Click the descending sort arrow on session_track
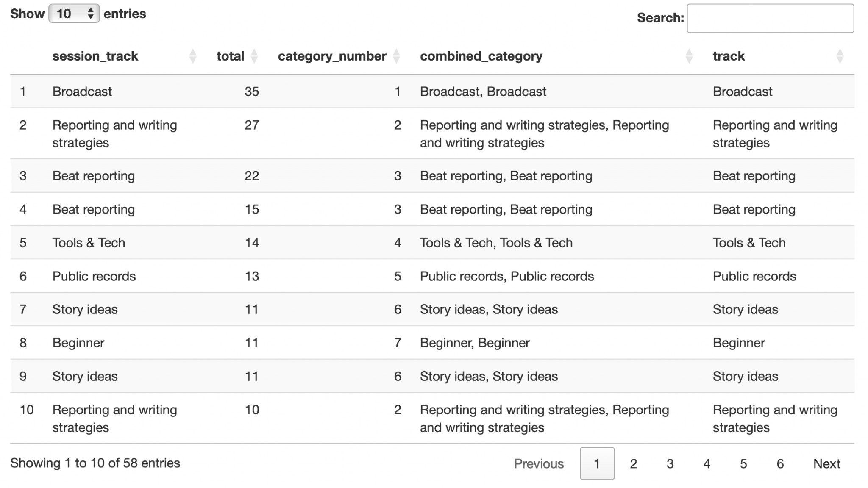Viewport: 868px width, 488px height. 193,59
